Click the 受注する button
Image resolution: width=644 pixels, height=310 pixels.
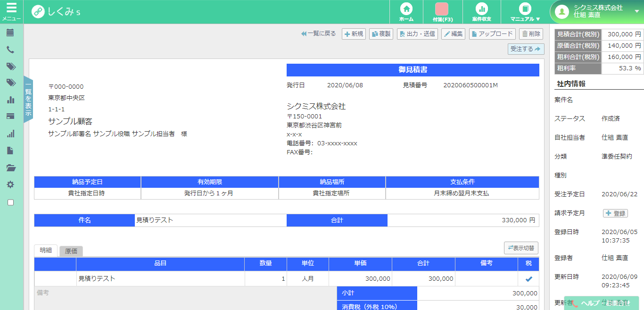[526, 49]
